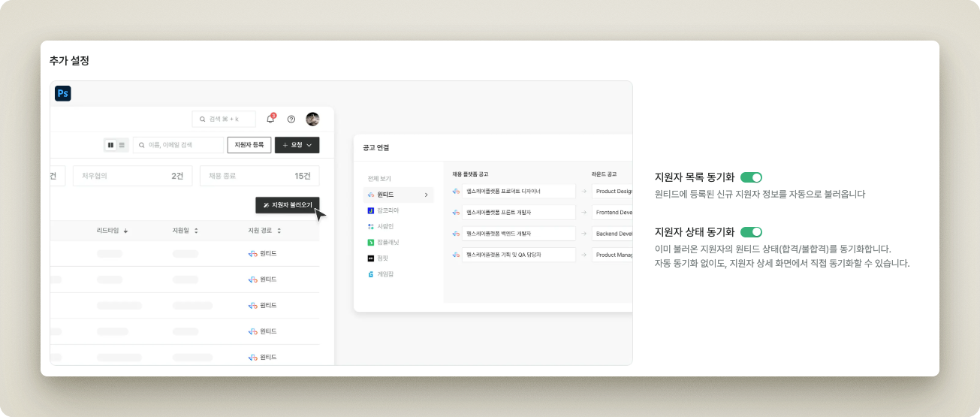
Task: Switch to the list view icon
Action: pos(122,145)
